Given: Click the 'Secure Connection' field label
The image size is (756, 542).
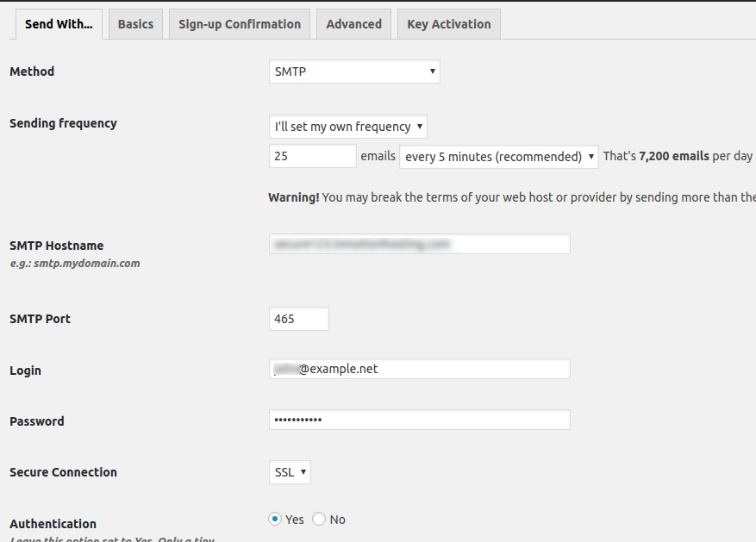Looking at the screenshot, I should pos(63,472).
